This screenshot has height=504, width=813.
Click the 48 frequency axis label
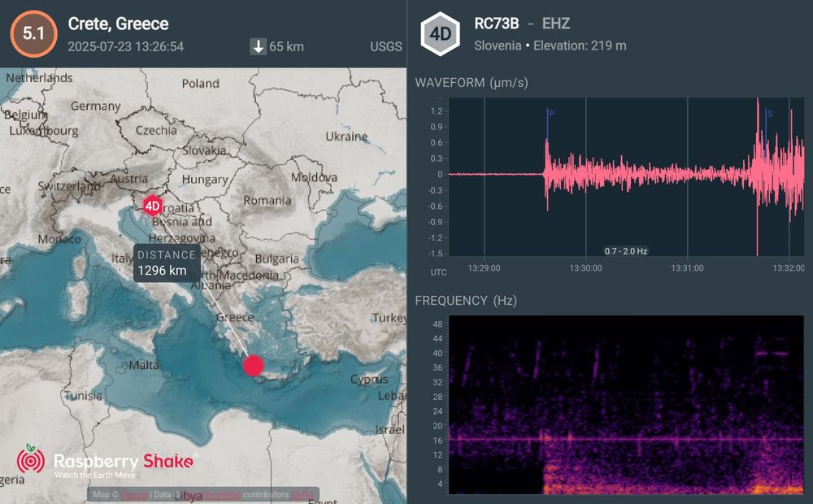437,324
